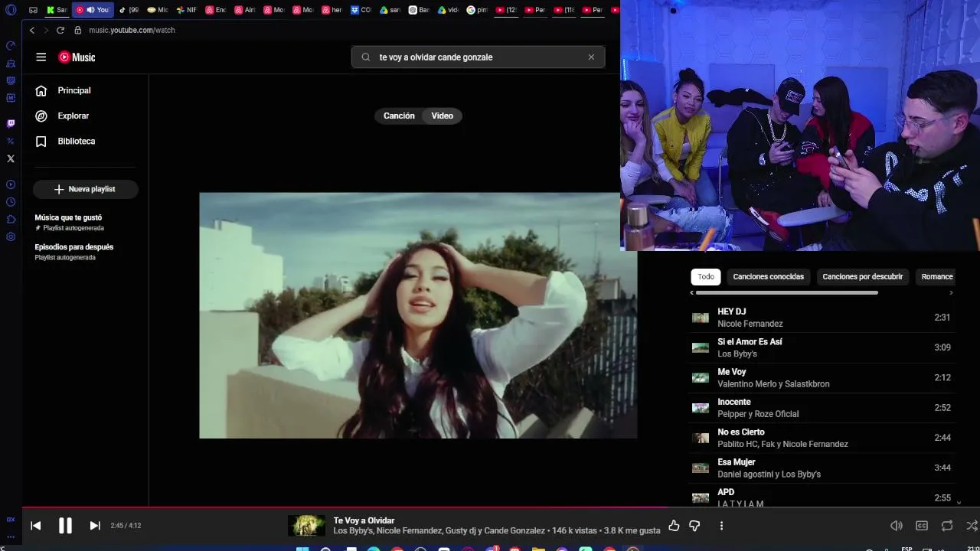Switch playback to Video mode

tap(443, 116)
